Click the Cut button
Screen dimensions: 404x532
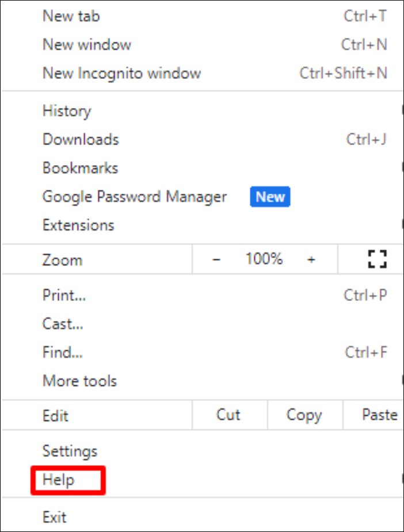228,415
